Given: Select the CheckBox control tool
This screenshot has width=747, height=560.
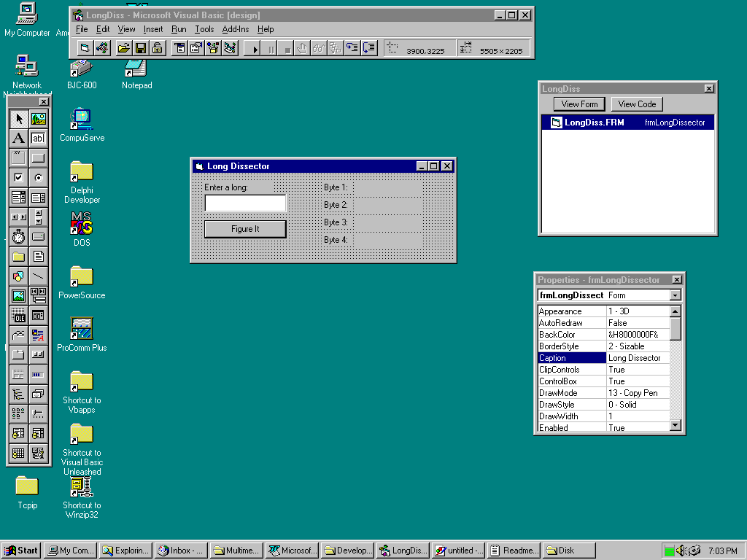Looking at the screenshot, I should coord(19,177).
